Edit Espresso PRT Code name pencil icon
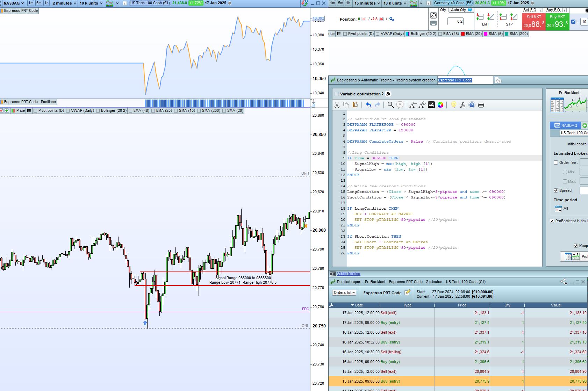 [x=407, y=292]
